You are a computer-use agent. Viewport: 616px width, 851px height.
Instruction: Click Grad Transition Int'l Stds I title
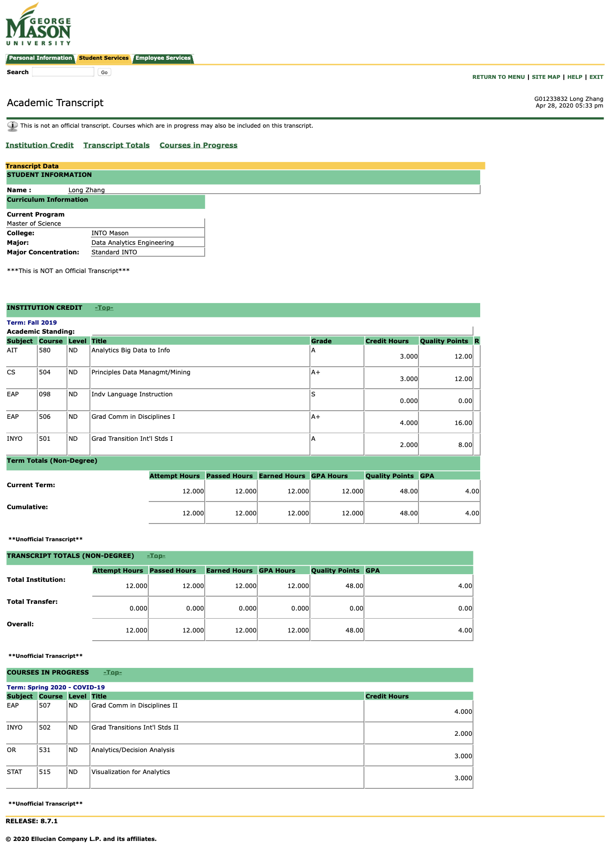point(132,439)
